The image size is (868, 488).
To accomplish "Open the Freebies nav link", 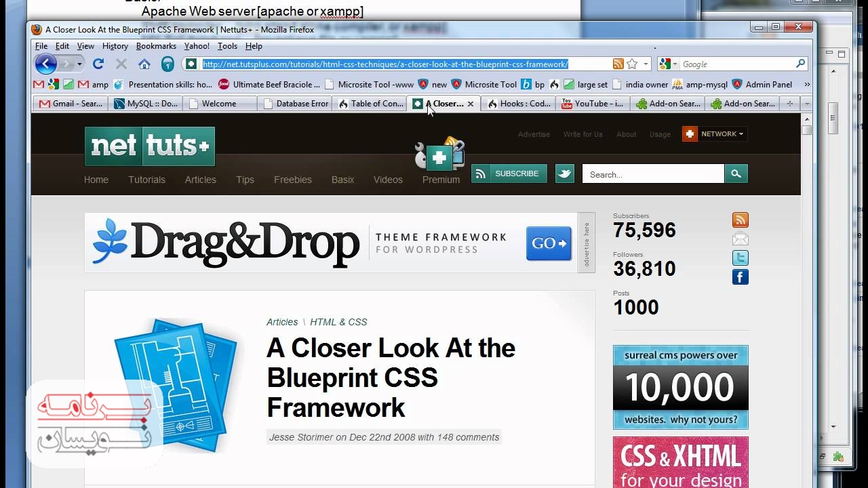I will 293,180.
